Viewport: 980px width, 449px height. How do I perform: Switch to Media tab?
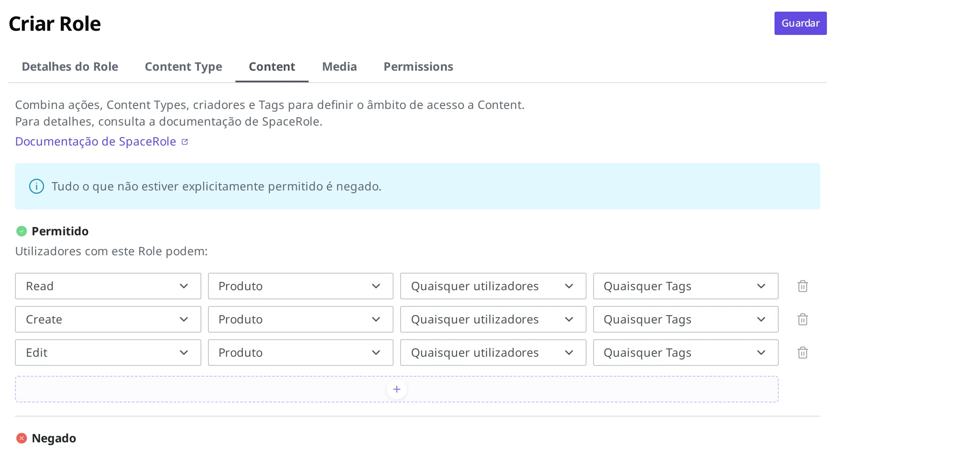pos(339,67)
